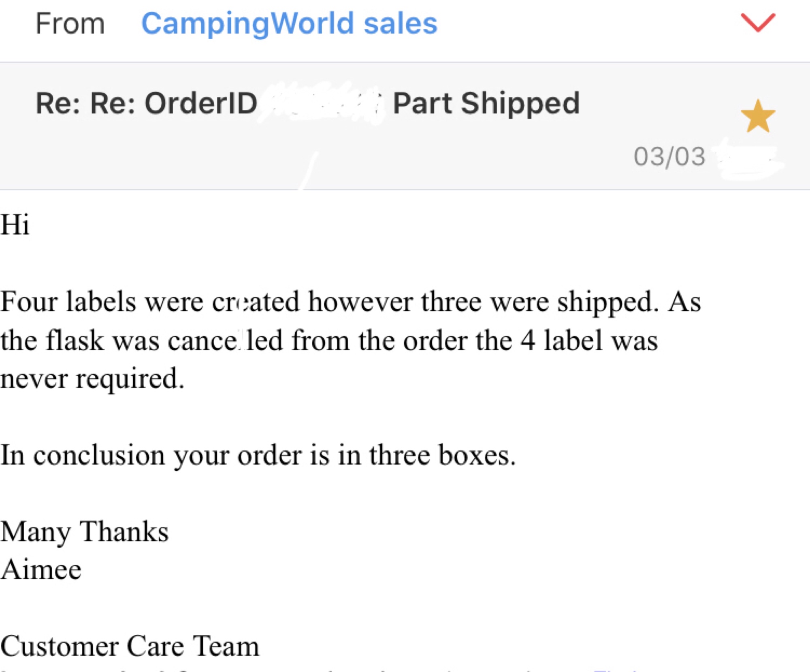The width and height of the screenshot is (810, 672).
Task: Click the line about the flask cancelled
Action: point(329,341)
